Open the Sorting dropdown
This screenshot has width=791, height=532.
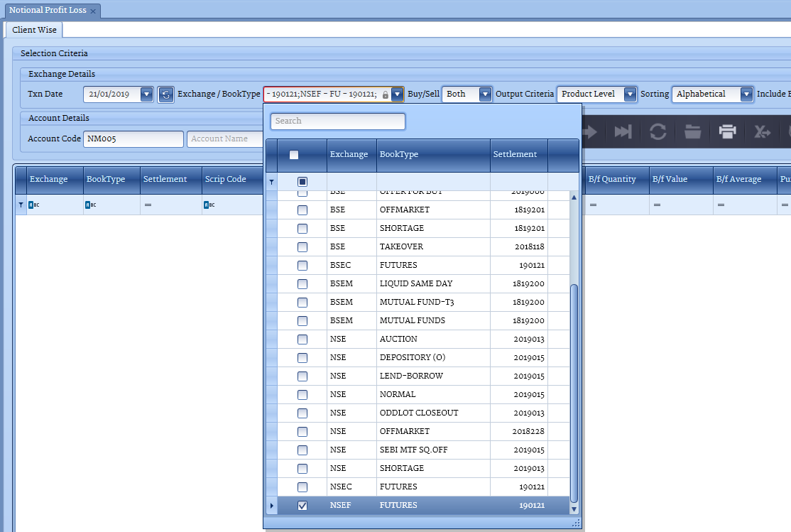(746, 94)
